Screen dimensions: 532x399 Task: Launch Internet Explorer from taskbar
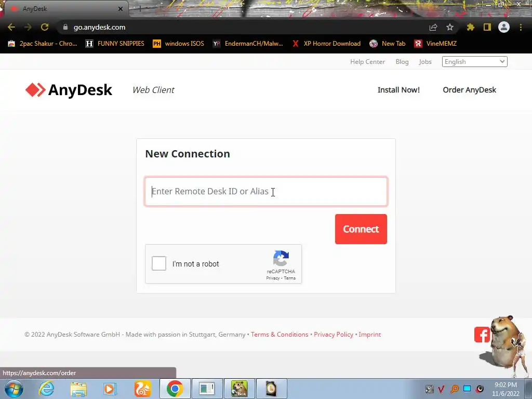coord(46,389)
